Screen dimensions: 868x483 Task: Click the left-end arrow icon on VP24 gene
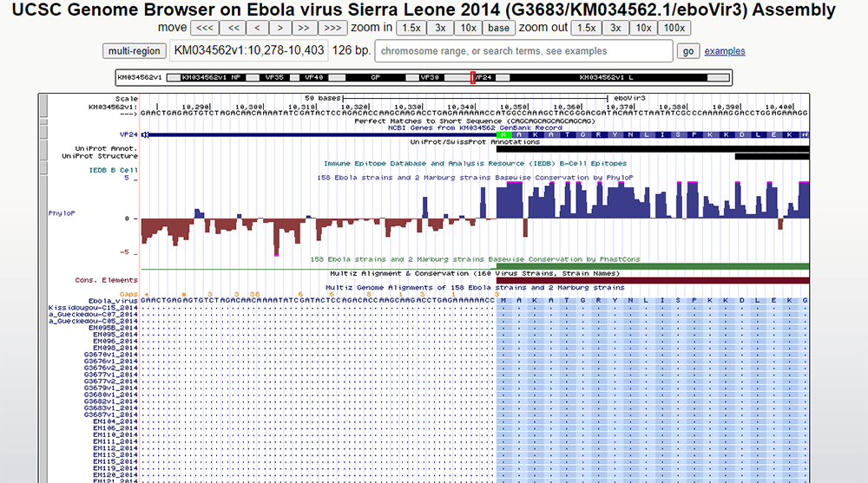(145, 135)
